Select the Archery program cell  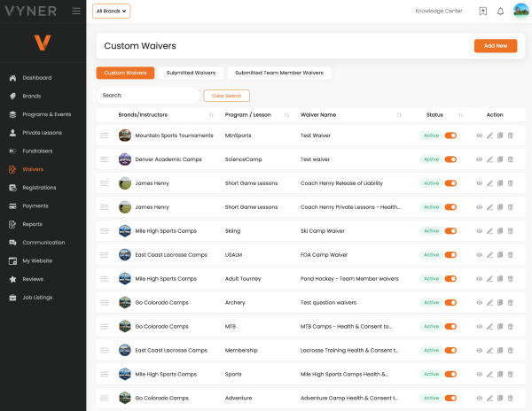pyautogui.click(x=235, y=303)
